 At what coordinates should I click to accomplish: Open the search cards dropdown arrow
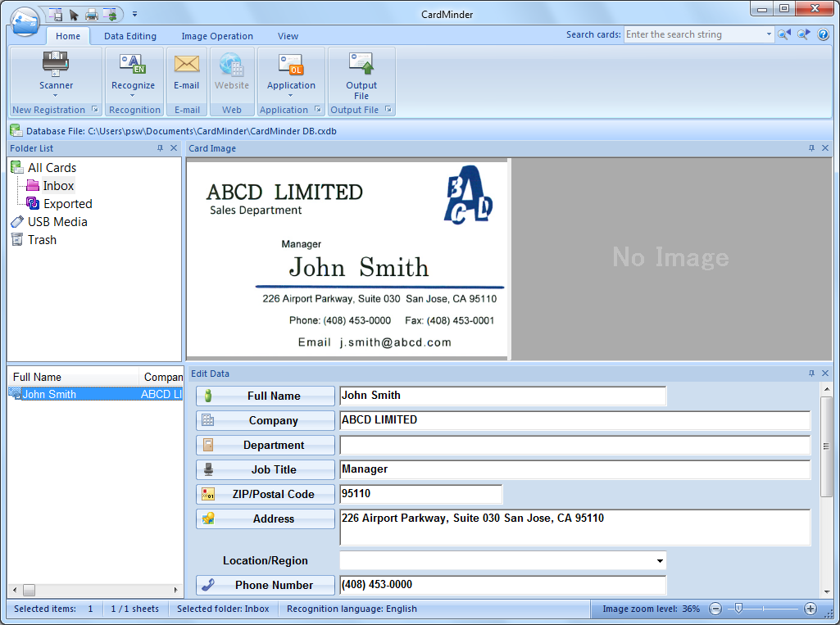pos(769,34)
